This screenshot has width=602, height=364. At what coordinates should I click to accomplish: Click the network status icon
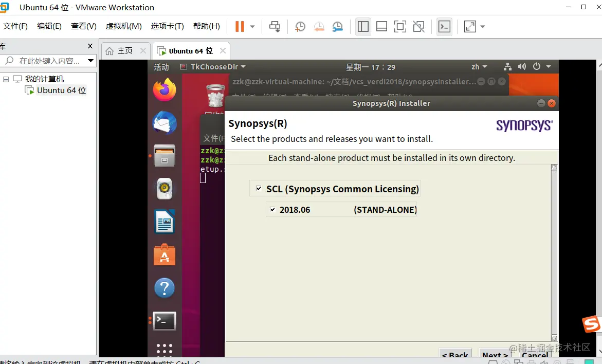click(507, 67)
